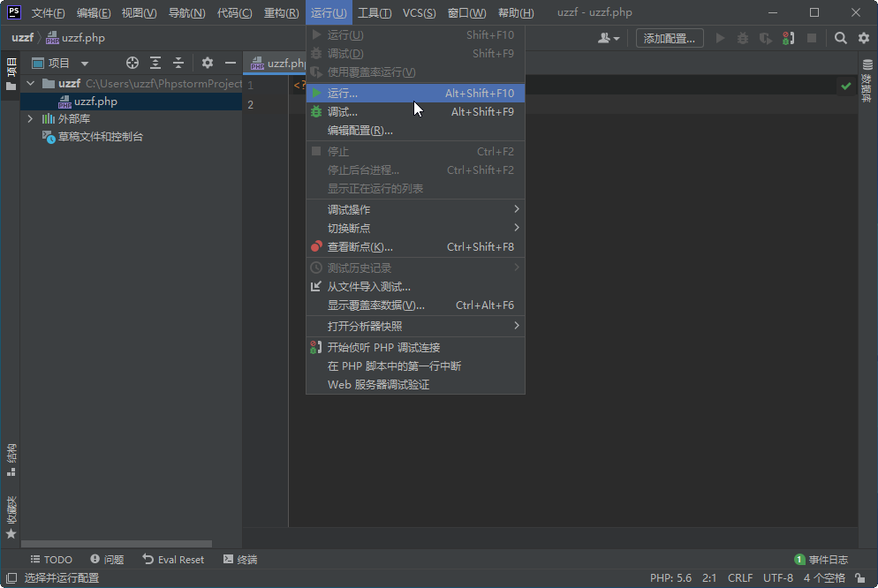878x588 pixels.
Task: Click the collapse all icon in project panel
Action: tap(178, 63)
